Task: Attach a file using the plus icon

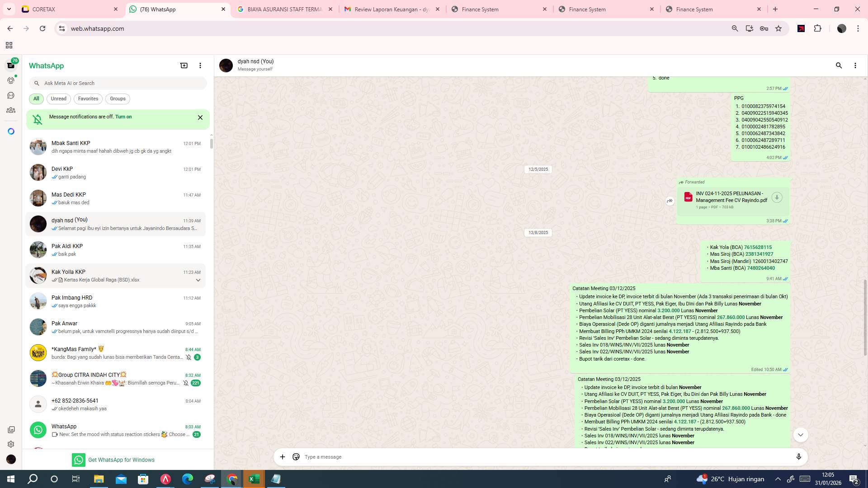Action: [x=283, y=457]
